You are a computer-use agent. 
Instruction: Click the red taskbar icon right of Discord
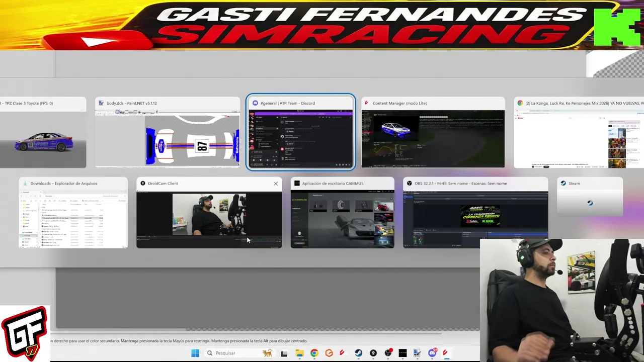click(446, 353)
